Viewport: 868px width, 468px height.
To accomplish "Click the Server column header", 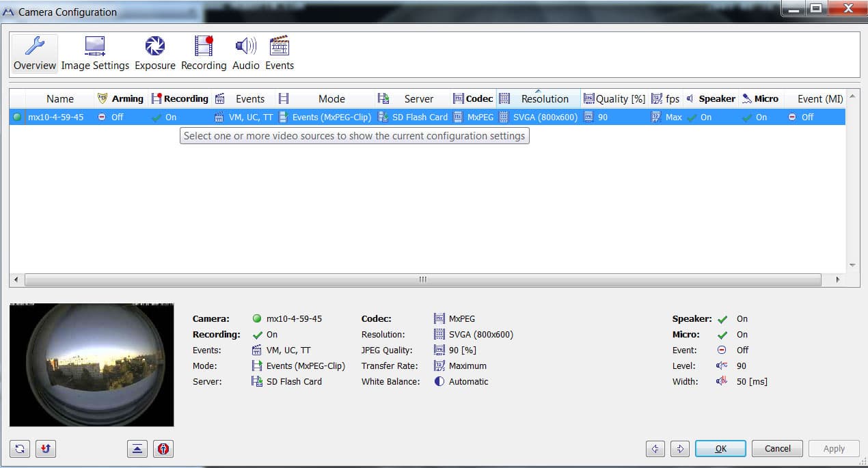I will (x=412, y=98).
